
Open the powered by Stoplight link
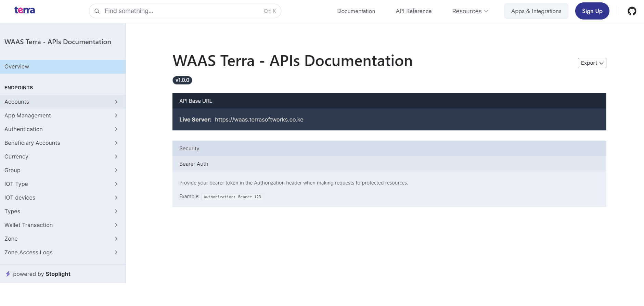tap(41, 274)
